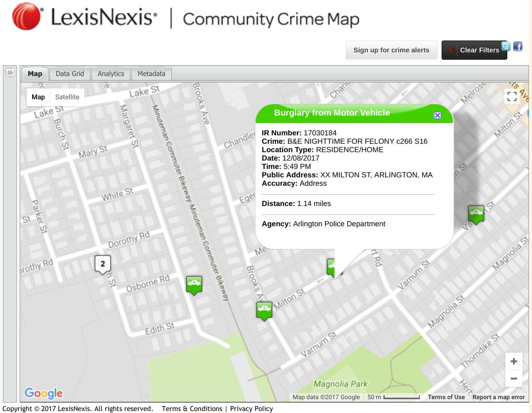The width and height of the screenshot is (532, 413).
Task: Open the Analytics tab
Action: 111,74
